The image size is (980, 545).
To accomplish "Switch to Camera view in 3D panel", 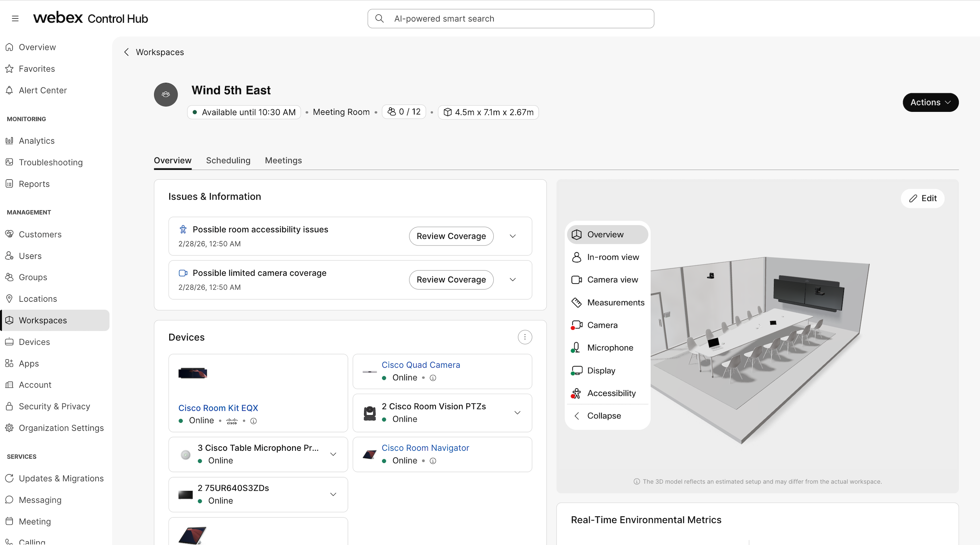I will (607, 280).
